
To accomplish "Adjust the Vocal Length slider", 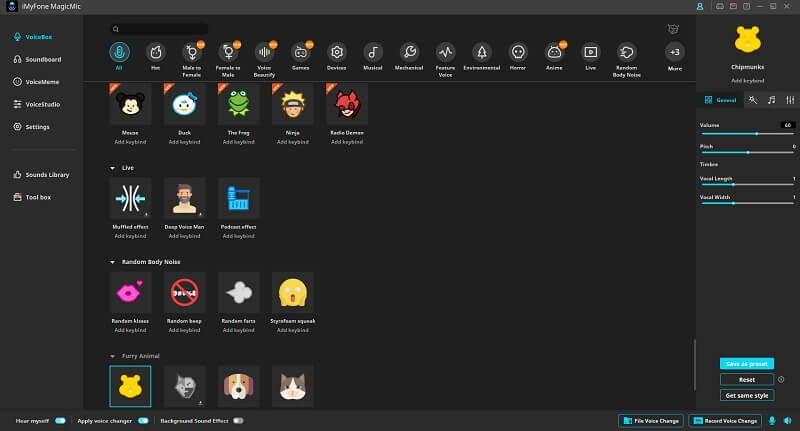I will coord(747,185).
